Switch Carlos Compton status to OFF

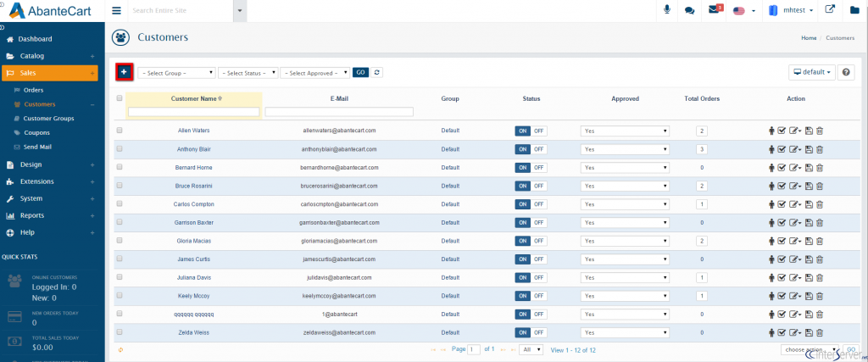(x=539, y=204)
